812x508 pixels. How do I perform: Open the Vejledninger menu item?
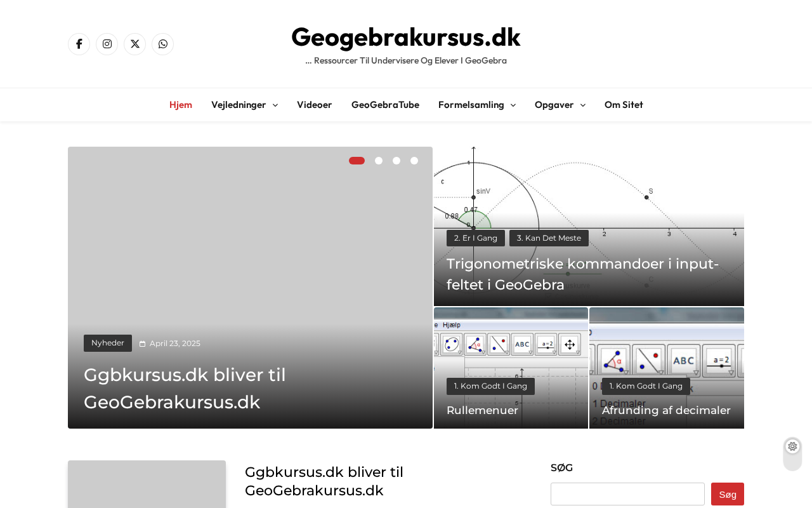click(239, 105)
